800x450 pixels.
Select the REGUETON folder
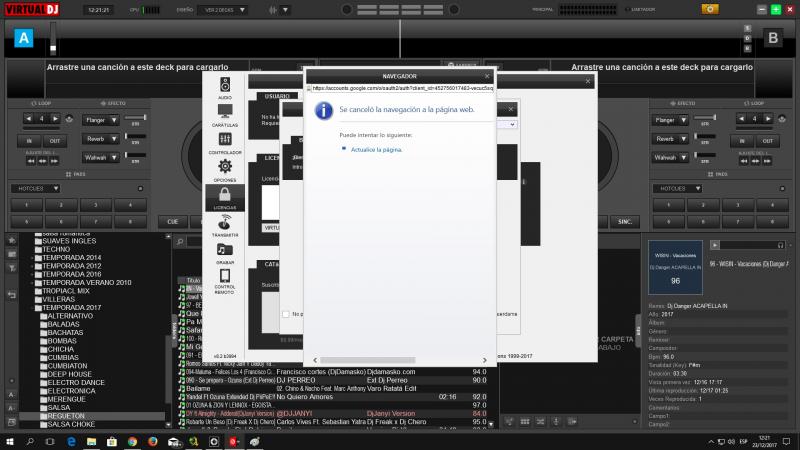pyautogui.click(x=66, y=416)
